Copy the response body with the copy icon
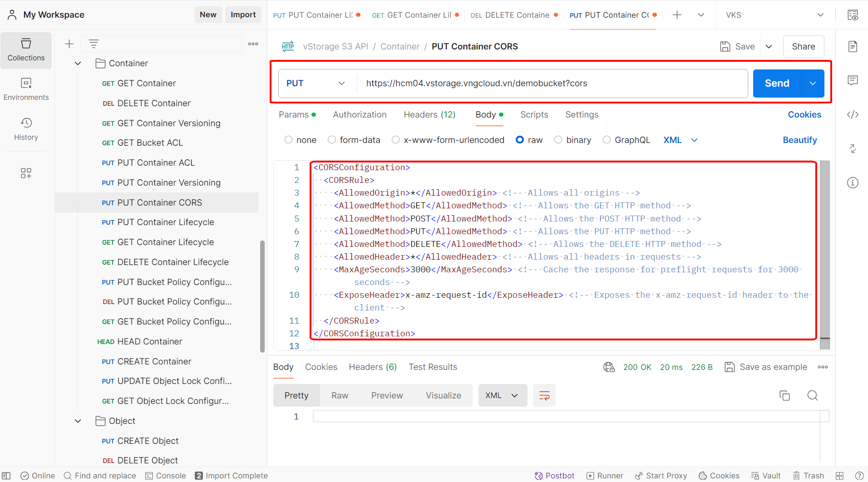Viewport: 868px width, 482px height. [x=784, y=395]
